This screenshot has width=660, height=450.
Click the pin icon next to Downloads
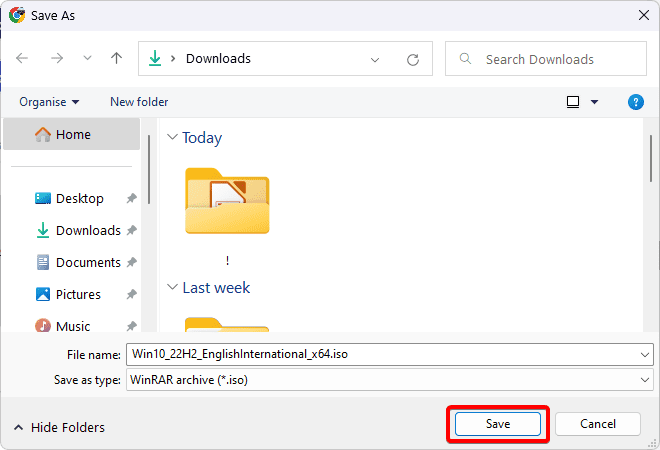(132, 230)
